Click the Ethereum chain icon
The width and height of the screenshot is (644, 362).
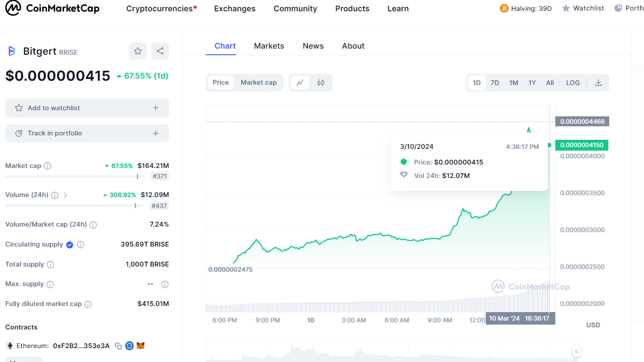point(10,346)
